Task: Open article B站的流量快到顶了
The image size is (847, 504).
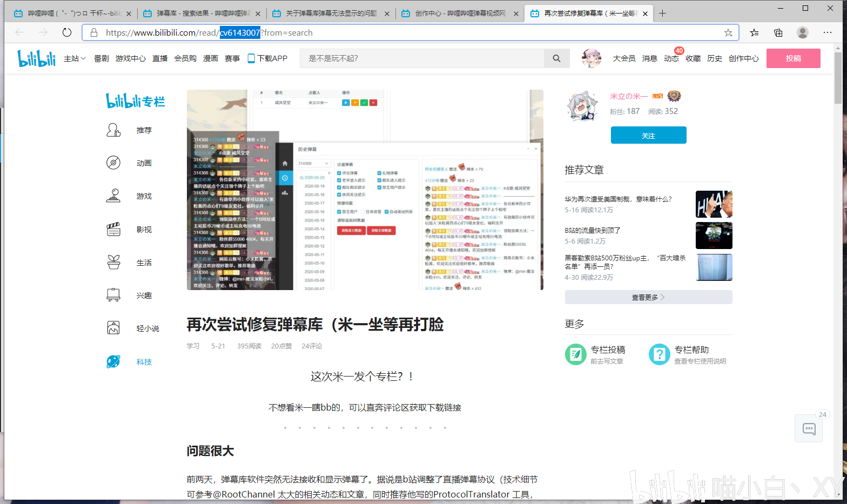Action: tap(593, 231)
